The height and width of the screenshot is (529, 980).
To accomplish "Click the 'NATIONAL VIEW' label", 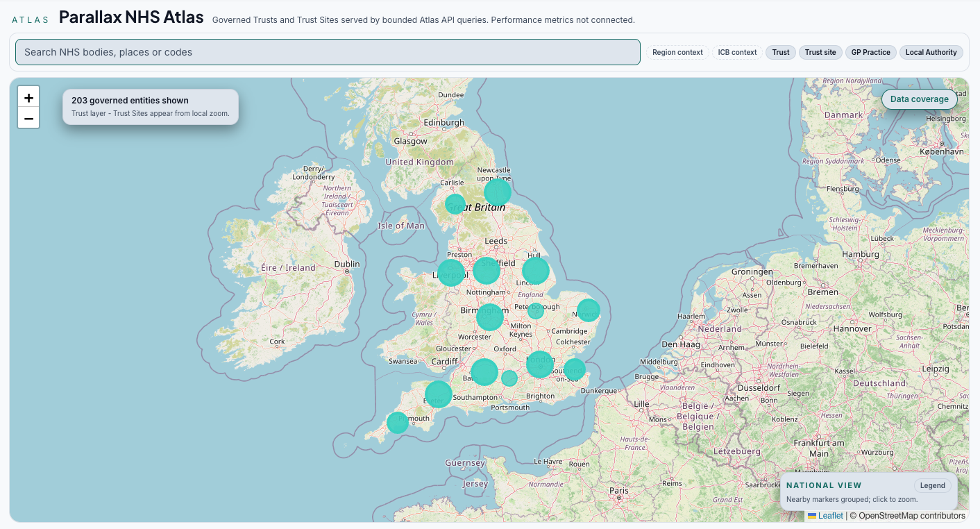I will [x=824, y=486].
